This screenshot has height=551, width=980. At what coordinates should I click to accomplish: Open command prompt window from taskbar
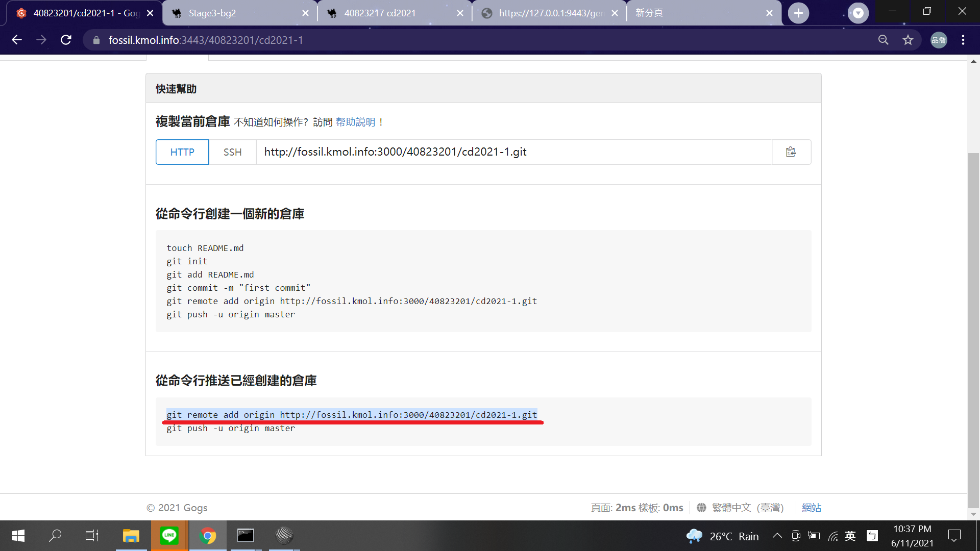246,536
